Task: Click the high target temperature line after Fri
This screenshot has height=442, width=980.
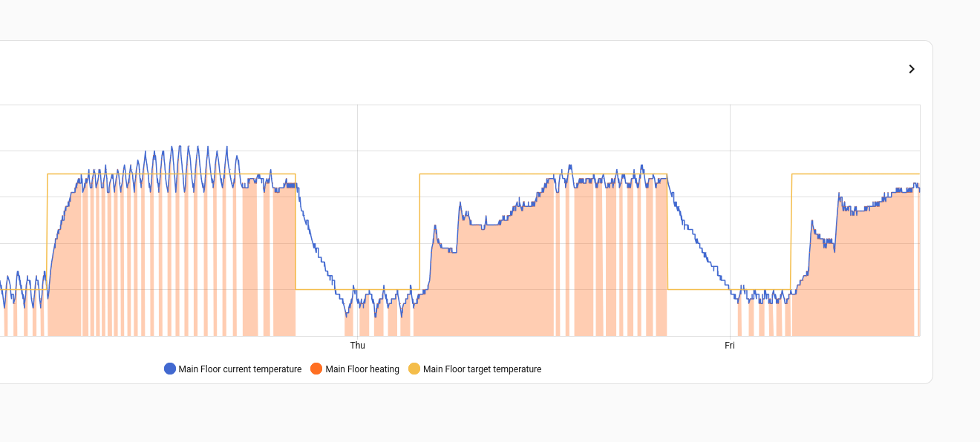Action: point(854,174)
